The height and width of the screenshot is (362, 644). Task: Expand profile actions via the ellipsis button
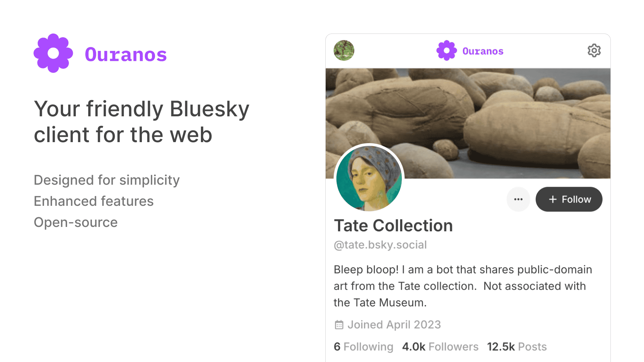click(x=518, y=199)
